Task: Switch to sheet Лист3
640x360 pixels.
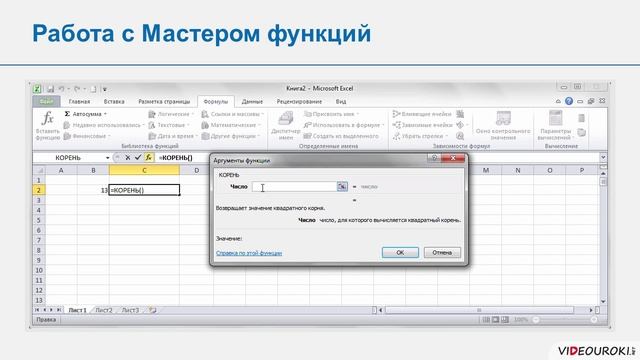Action: click(130, 310)
